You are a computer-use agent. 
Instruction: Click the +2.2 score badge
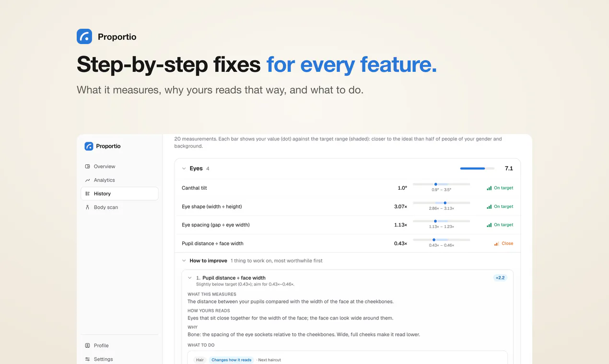coord(500,278)
